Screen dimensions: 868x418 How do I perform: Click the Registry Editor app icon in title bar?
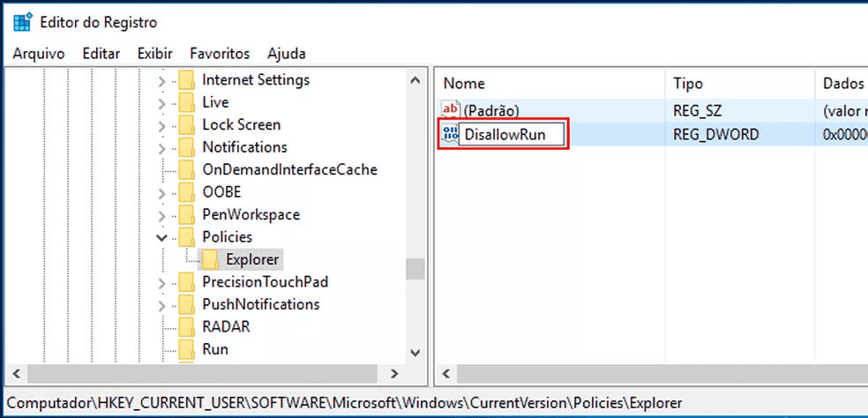pyautogui.click(x=22, y=21)
